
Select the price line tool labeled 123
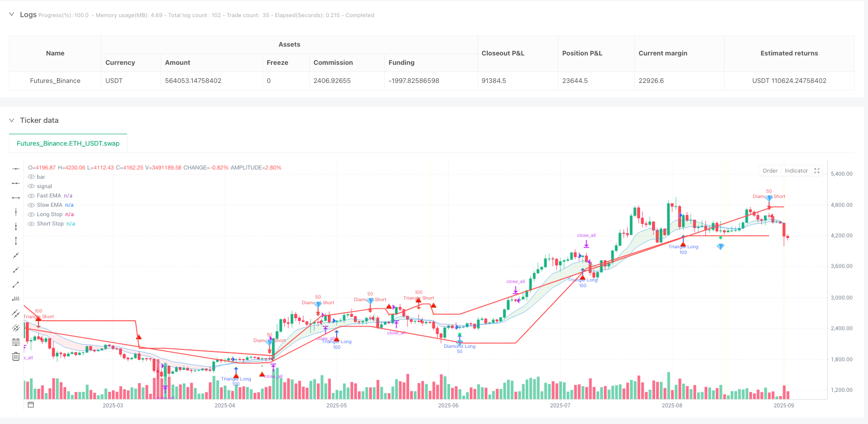pyautogui.click(x=16, y=299)
